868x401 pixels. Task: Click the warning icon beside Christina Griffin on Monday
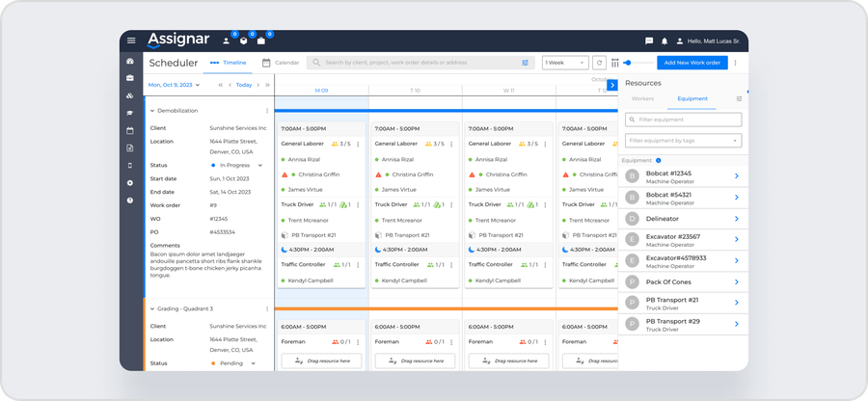(x=285, y=174)
